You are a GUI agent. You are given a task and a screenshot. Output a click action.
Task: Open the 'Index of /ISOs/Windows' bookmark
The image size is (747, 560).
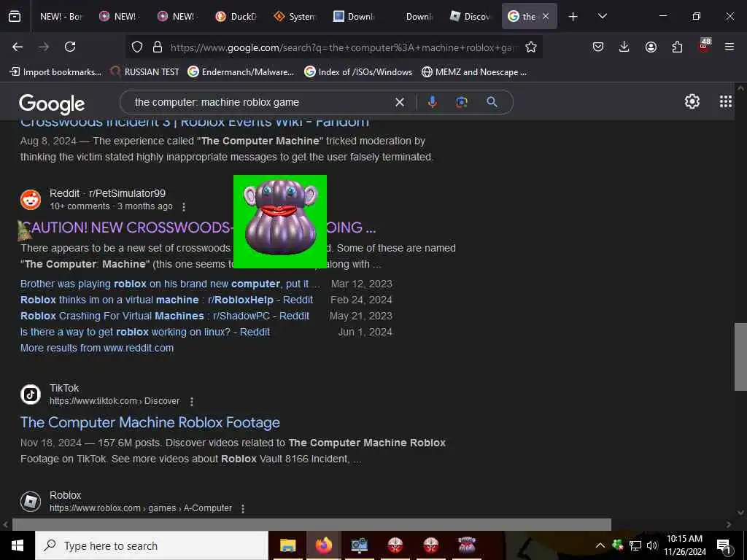click(x=358, y=72)
